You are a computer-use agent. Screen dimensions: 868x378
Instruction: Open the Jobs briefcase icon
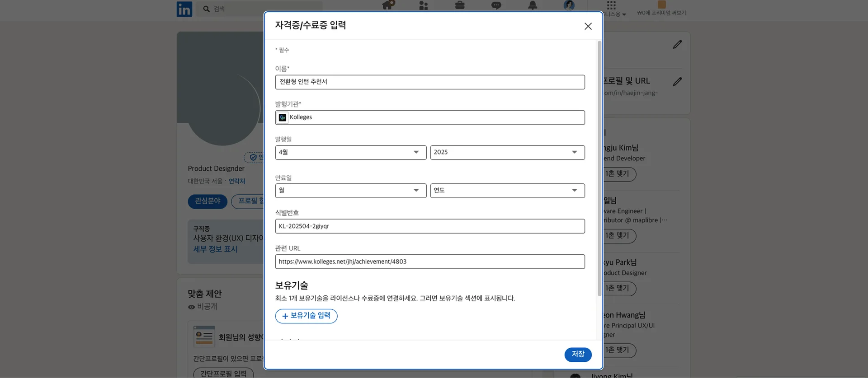[460, 5]
